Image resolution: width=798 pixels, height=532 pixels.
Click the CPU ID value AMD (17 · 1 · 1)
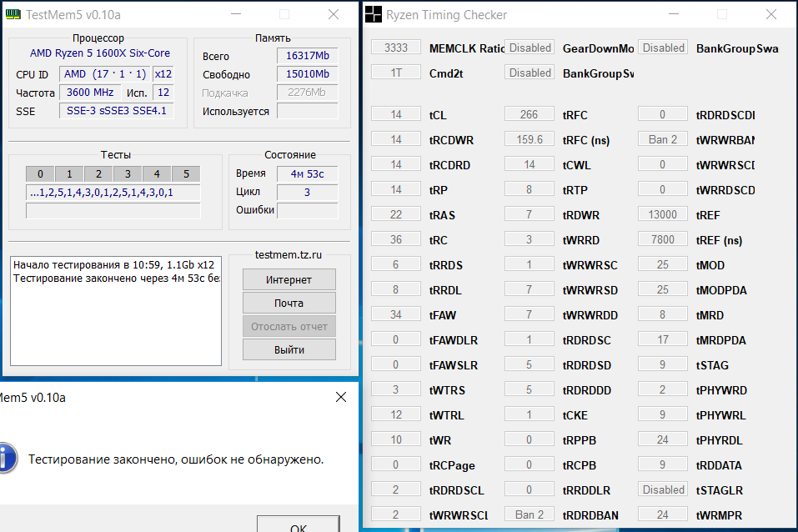point(104,74)
